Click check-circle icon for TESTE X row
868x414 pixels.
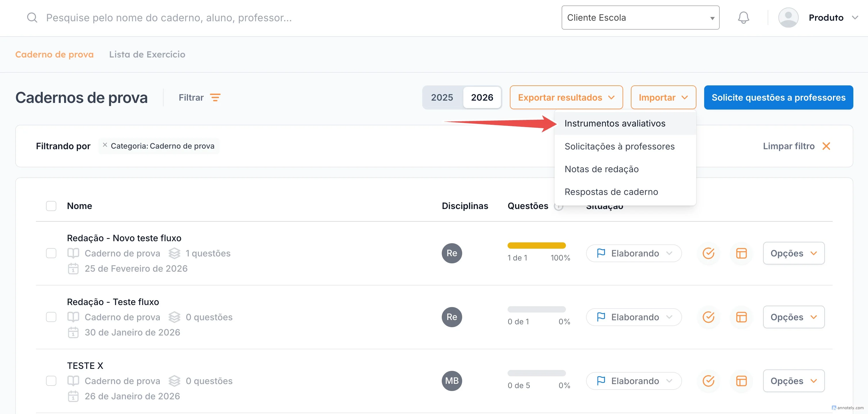coord(708,381)
